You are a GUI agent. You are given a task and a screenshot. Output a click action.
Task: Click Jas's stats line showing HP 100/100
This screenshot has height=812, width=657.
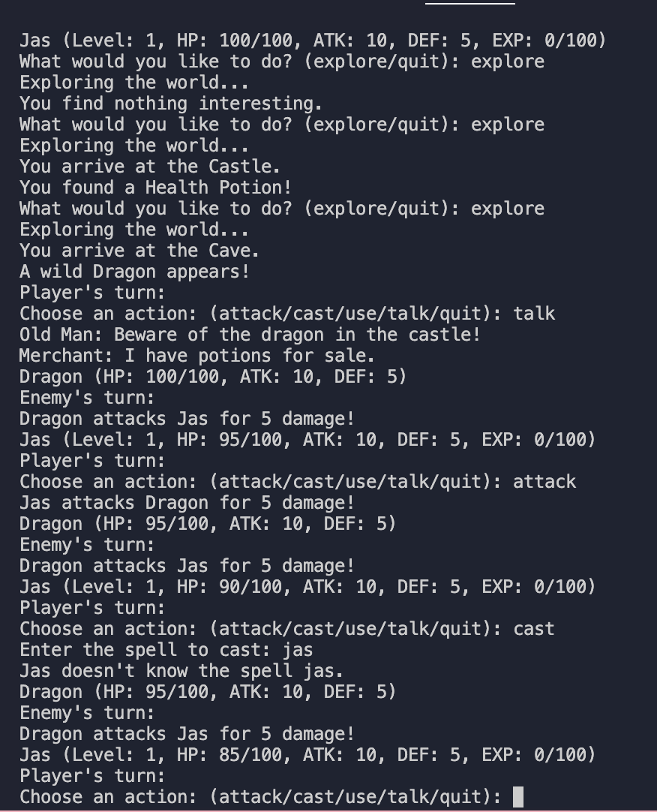313,41
